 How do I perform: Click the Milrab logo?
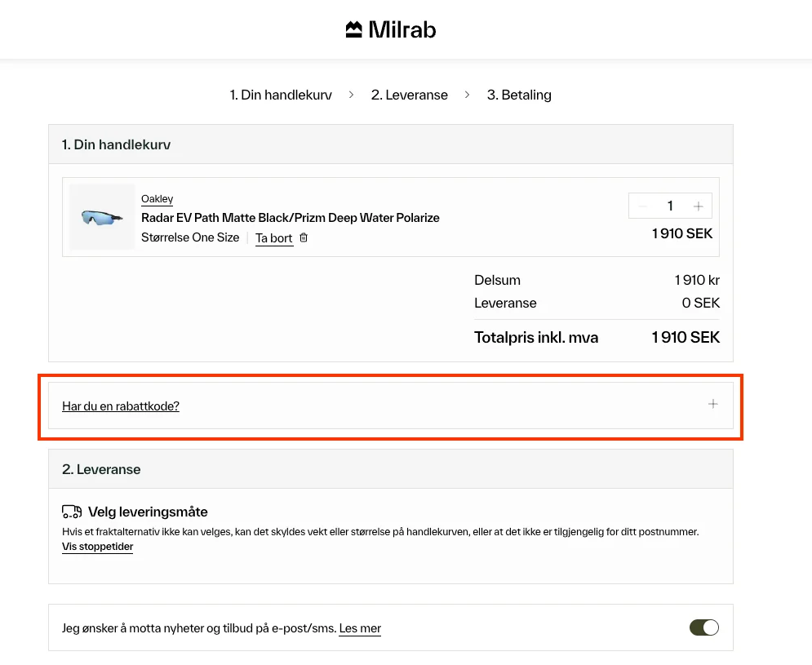click(391, 29)
